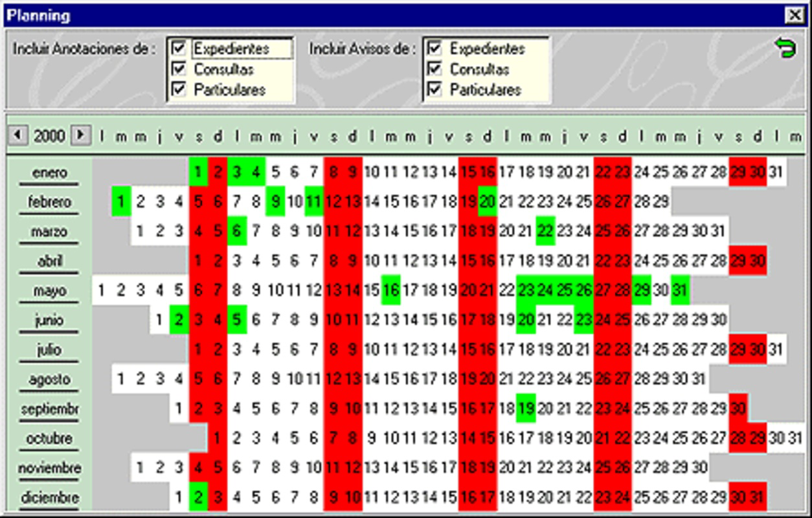This screenshot has height=518, width=812.
Task: Select green day 11 in febrero
Action: click(314, 202)
